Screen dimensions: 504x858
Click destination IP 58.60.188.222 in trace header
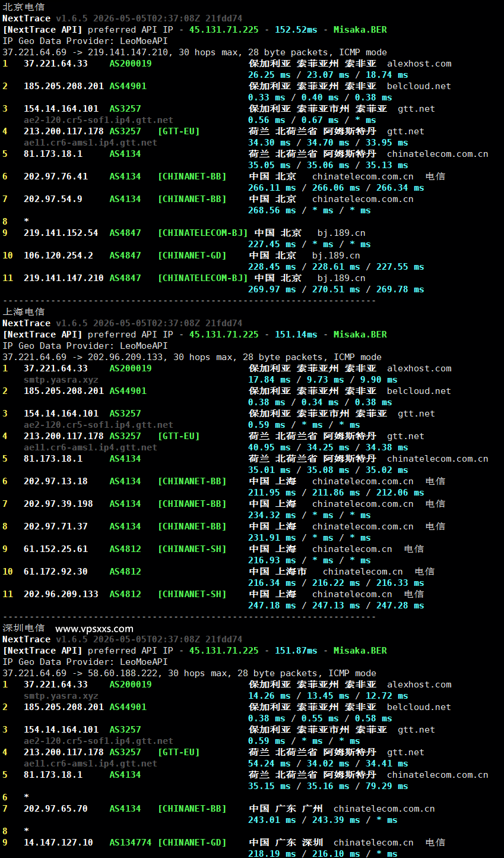click(x=122, y=673)
